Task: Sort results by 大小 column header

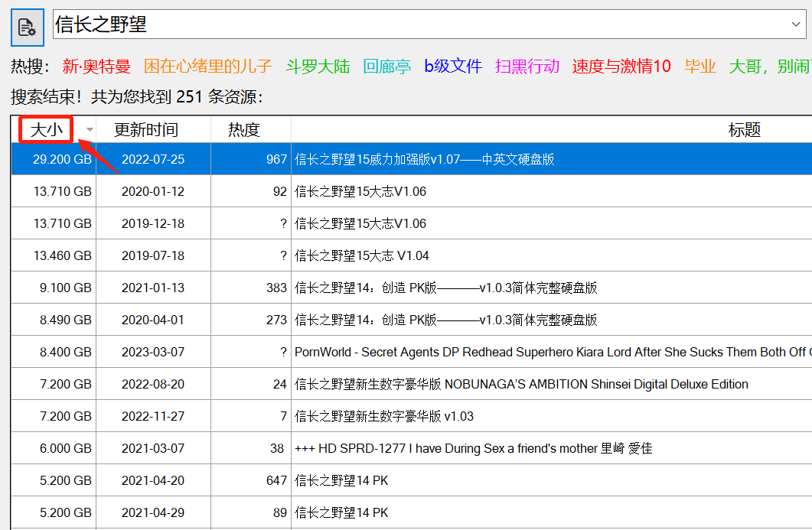Action: [x=47, y=129]
